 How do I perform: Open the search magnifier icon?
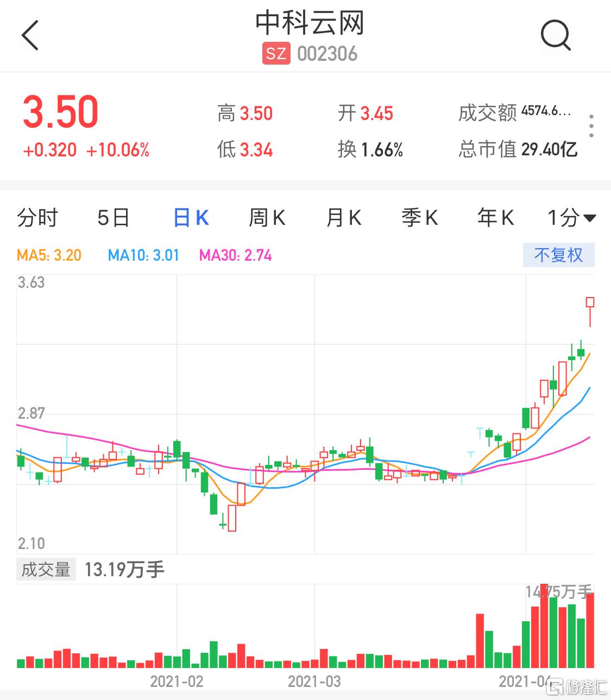[556, 35]
